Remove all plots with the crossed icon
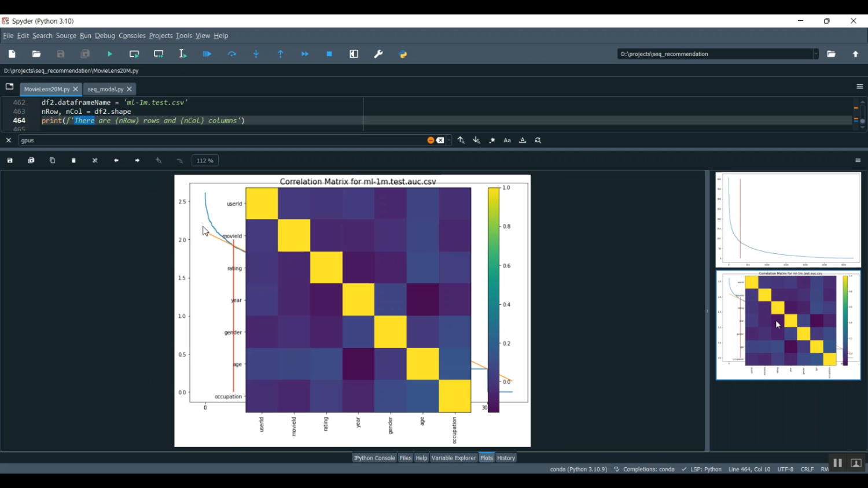This screenshot has height=488, width=868. [95, 161]
